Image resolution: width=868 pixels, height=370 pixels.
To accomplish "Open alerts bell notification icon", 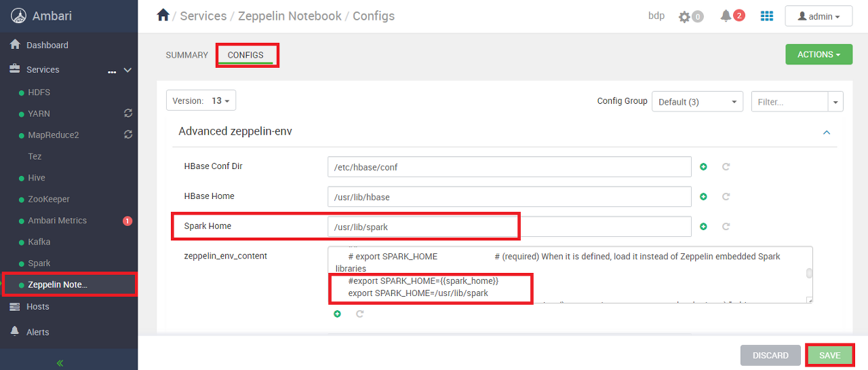I will point(726,16).
